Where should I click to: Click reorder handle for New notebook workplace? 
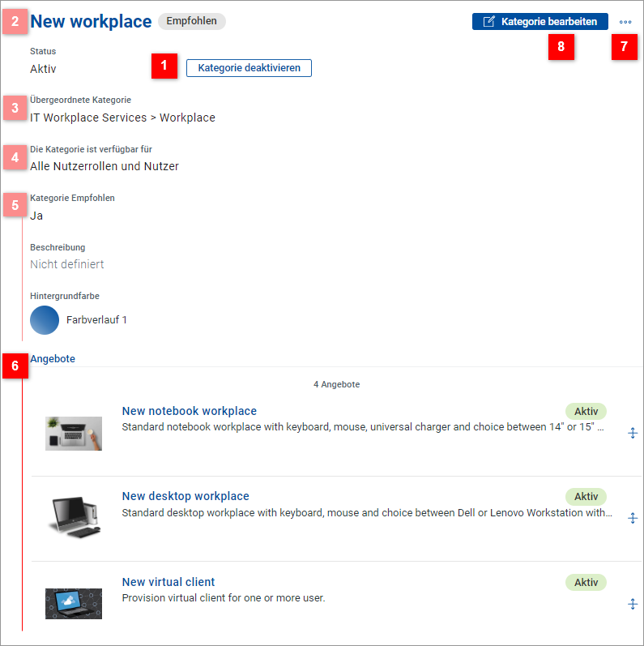point(633,434)
